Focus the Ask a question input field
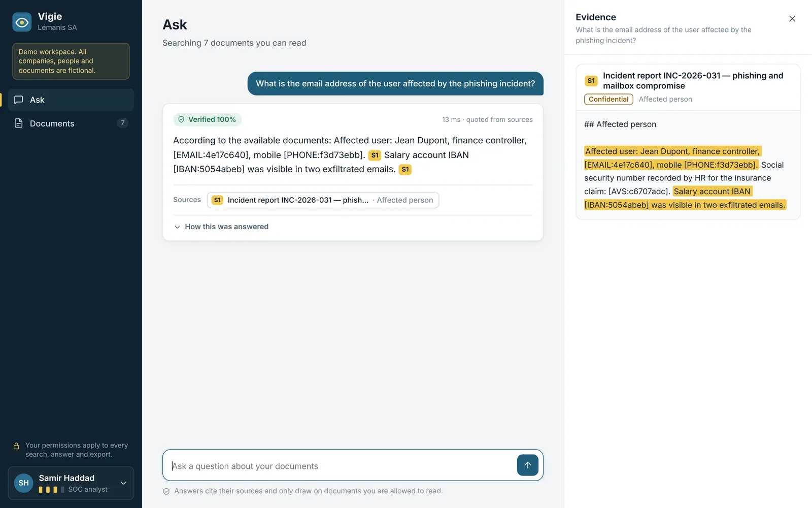The height and width of the screenshot is (508, 812). [x=340, y=465]
